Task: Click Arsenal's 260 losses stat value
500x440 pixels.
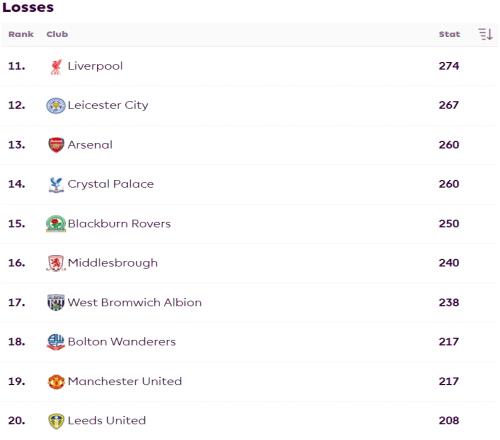Action: point(449,145)
